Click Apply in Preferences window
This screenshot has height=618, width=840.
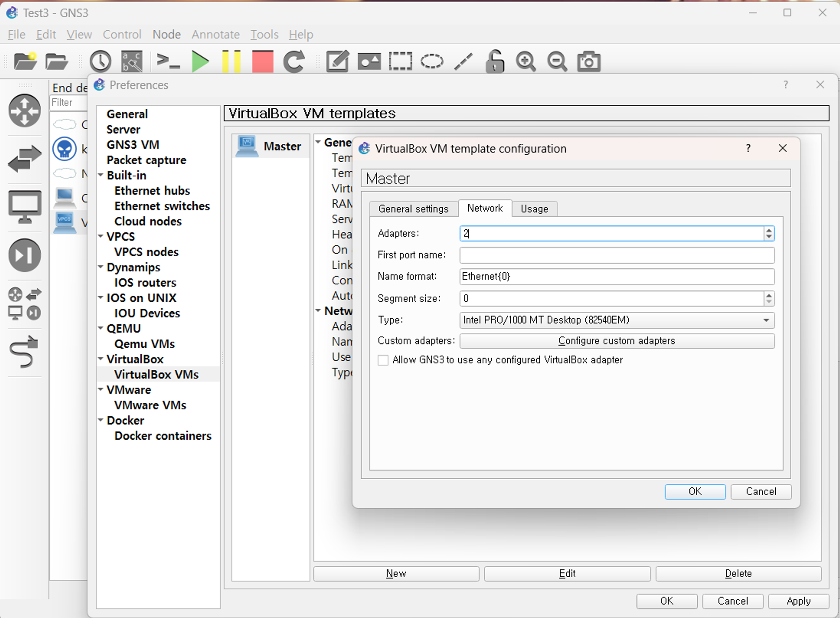(x=798, y=601)
